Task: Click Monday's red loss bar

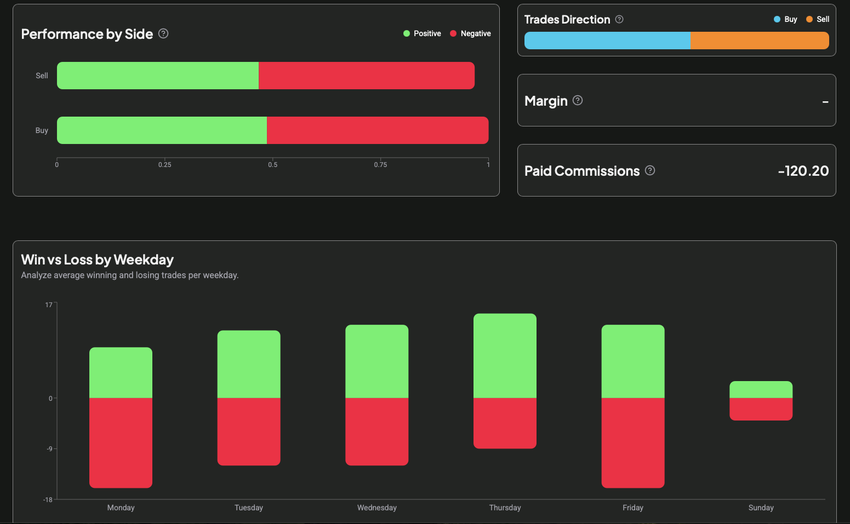Action: point(121,442)
